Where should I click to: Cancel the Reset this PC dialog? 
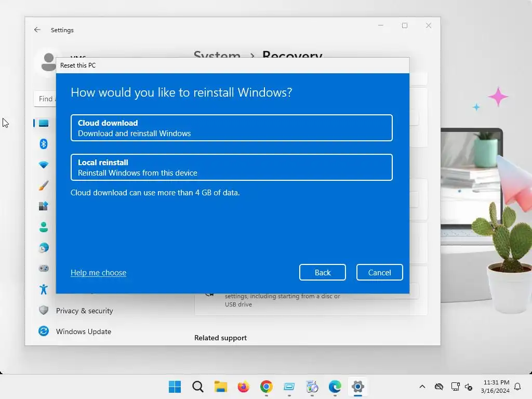(x=379, y=272)
